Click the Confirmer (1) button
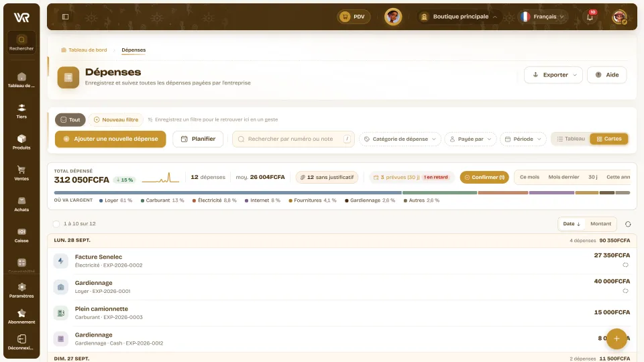 484,177
